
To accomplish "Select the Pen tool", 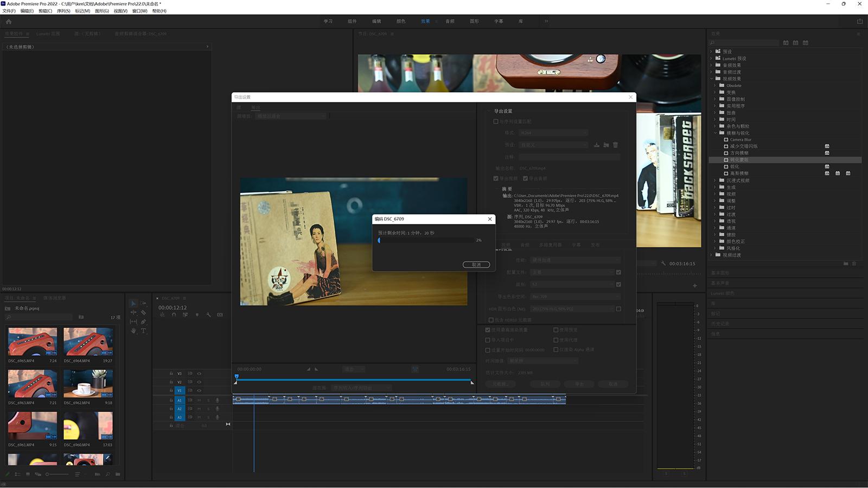I will (144, 322).
